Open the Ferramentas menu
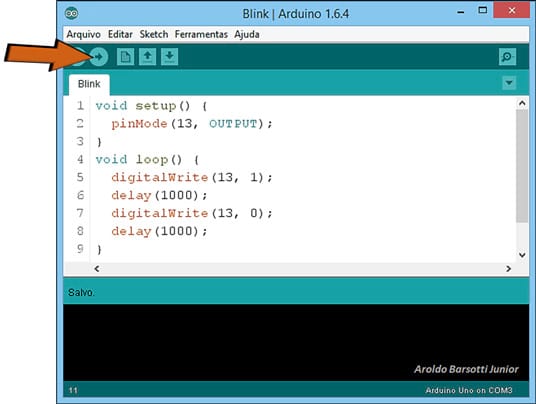 (x=201, y=35)
